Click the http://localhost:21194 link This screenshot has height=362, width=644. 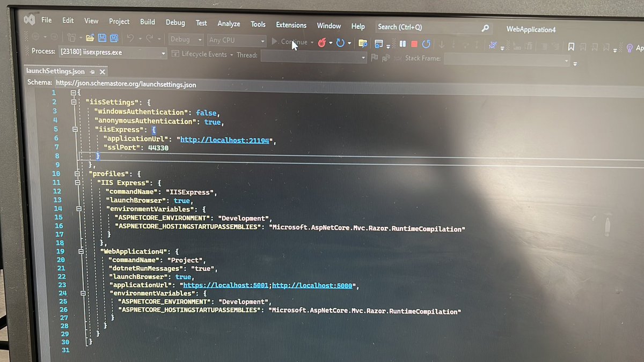(224, 140)
